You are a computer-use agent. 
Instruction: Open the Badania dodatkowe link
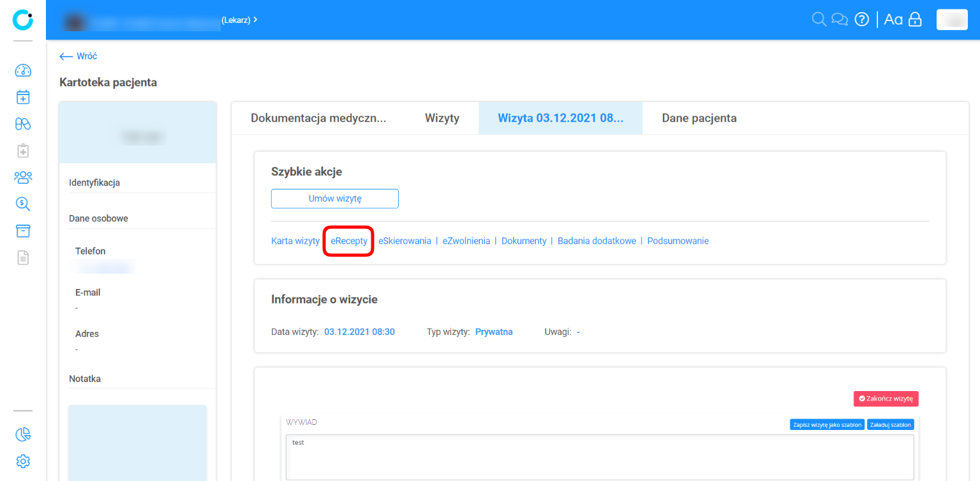(597, 241)
